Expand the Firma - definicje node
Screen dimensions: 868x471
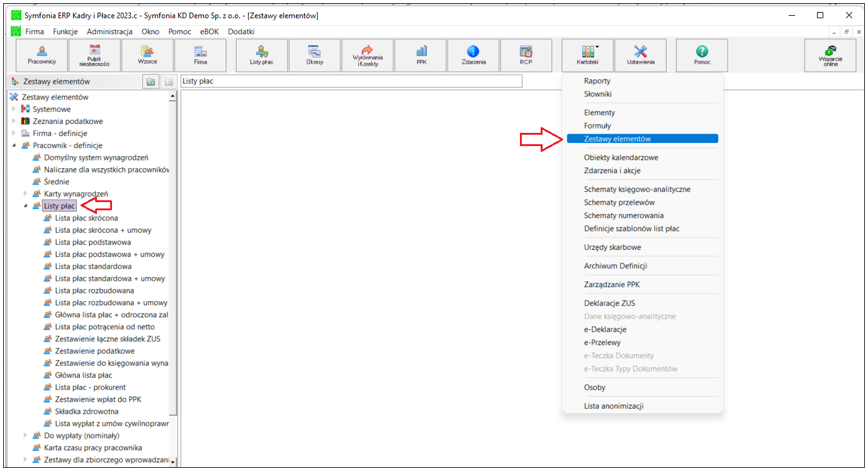click(14, 133)
